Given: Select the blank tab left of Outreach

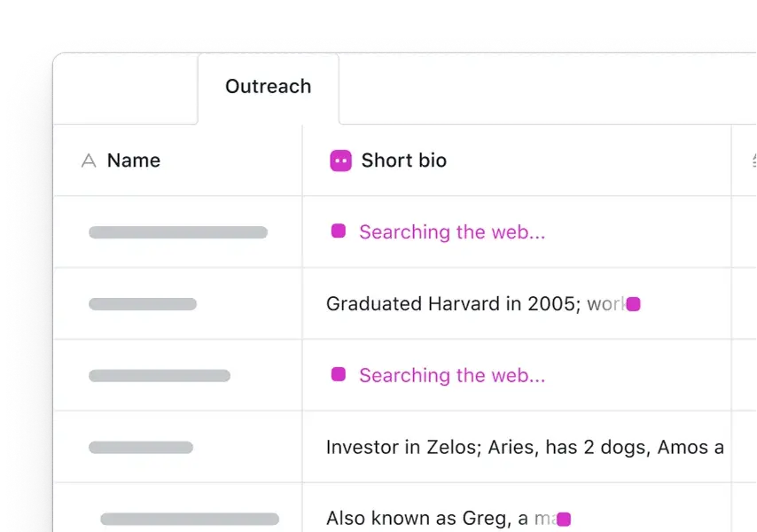Looking at the screenshot, I should point(125,87).
